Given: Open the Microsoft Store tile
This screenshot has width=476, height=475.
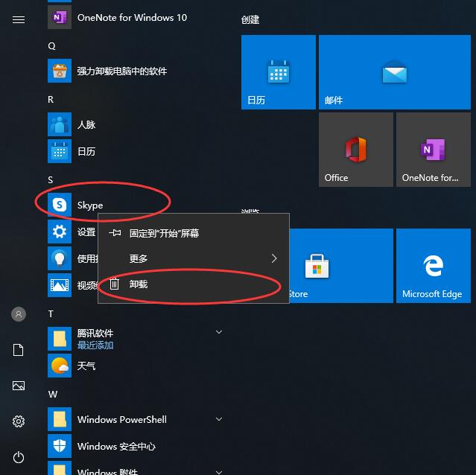Looking at the screenshot, I should [341, 266].
